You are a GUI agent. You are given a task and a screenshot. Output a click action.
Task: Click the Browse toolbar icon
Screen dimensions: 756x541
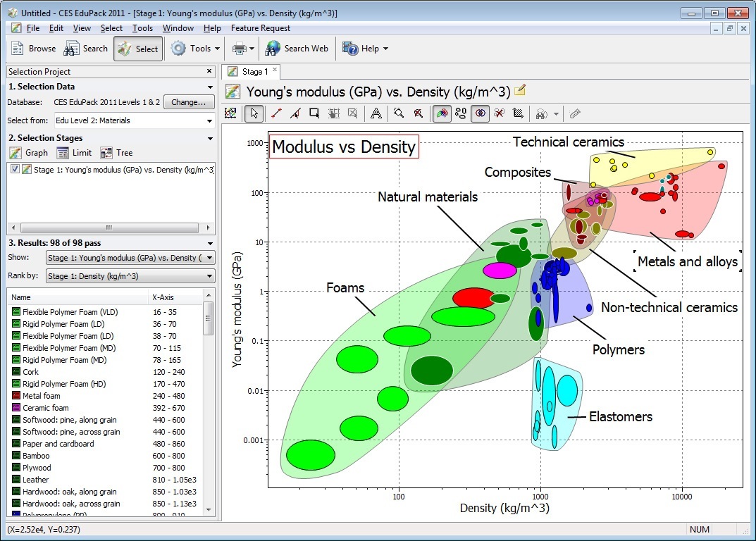tap(33, 49)
